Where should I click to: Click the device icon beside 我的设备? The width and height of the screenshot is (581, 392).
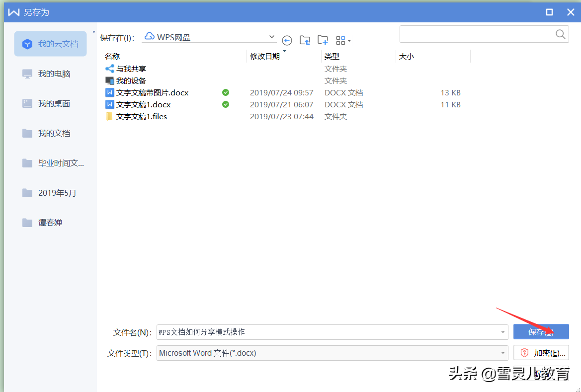[110, 80]
